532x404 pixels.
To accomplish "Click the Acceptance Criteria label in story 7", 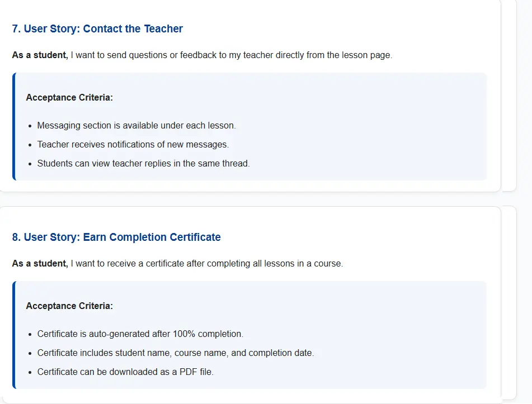I will [x=69, y=98].
